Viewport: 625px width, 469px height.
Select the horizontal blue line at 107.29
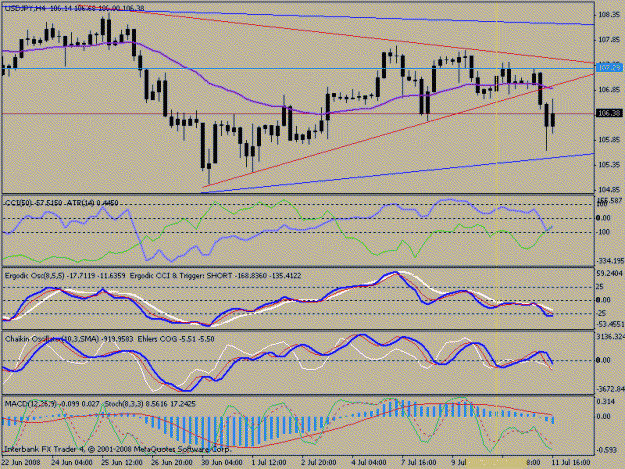[298, 69]
